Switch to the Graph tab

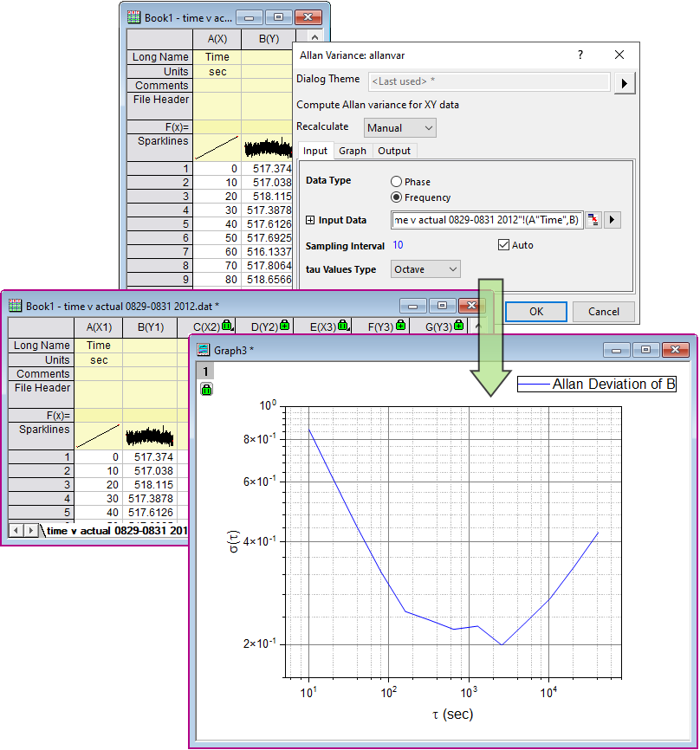point(353,151)
